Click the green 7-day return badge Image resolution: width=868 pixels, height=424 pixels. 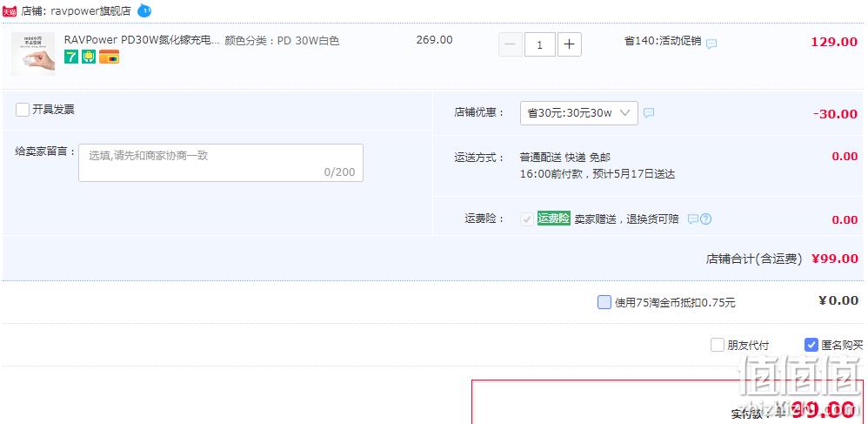[x=70, y=57]
